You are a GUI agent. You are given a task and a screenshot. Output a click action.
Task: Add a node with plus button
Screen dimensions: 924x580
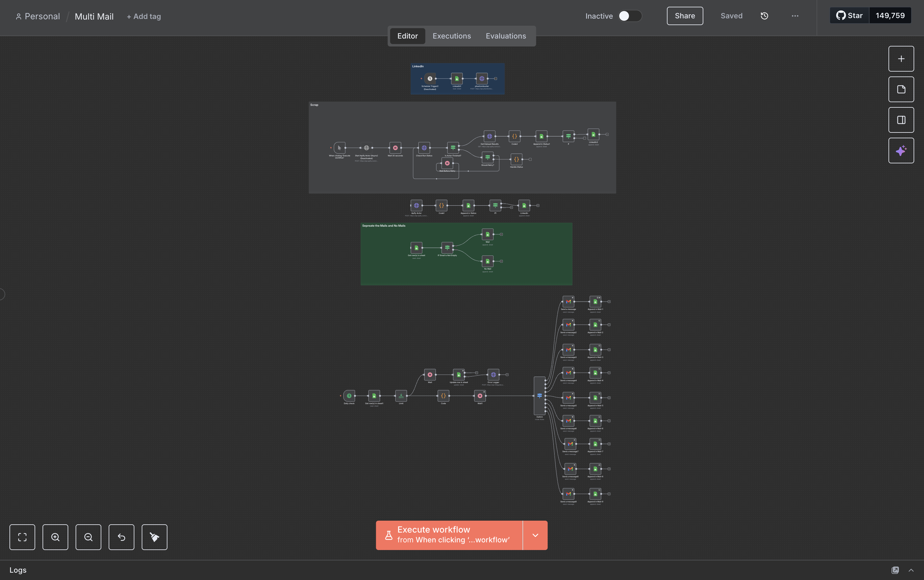point(901,59)
